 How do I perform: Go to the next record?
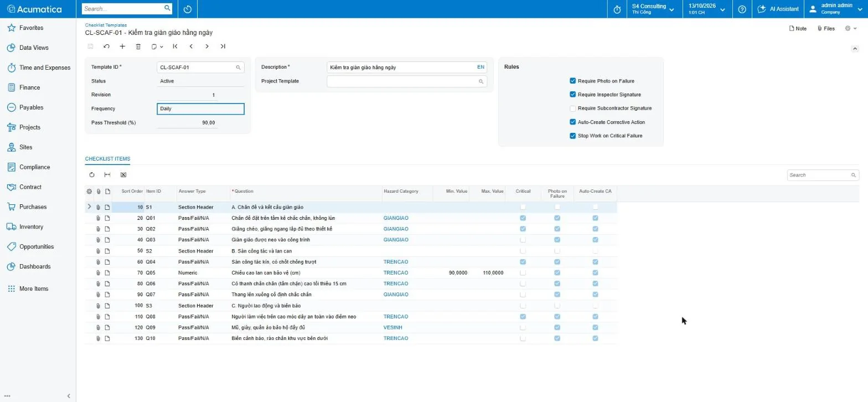207,47
